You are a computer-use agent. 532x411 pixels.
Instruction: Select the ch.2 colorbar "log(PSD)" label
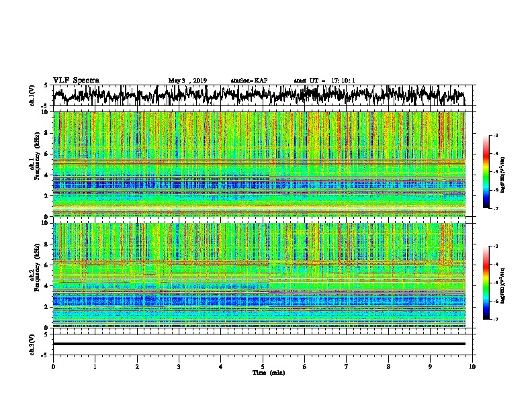[x=502, y=285]
